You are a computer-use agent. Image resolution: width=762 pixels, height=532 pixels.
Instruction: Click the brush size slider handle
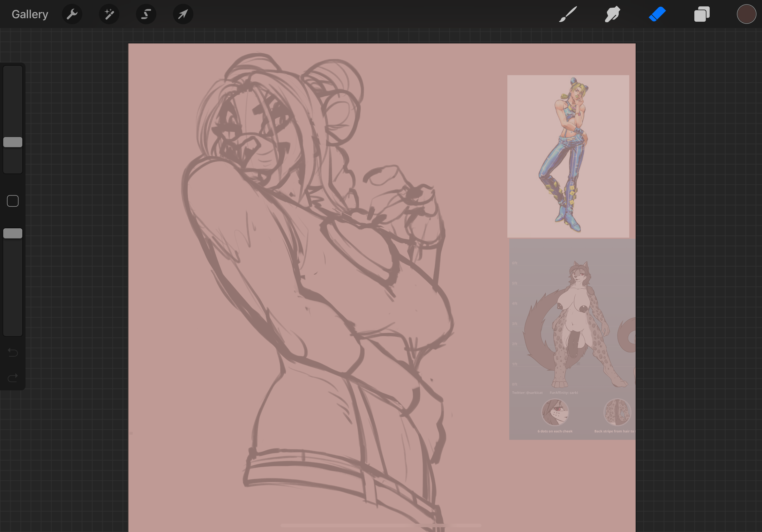pyautogui.click(x=13, y=142)
